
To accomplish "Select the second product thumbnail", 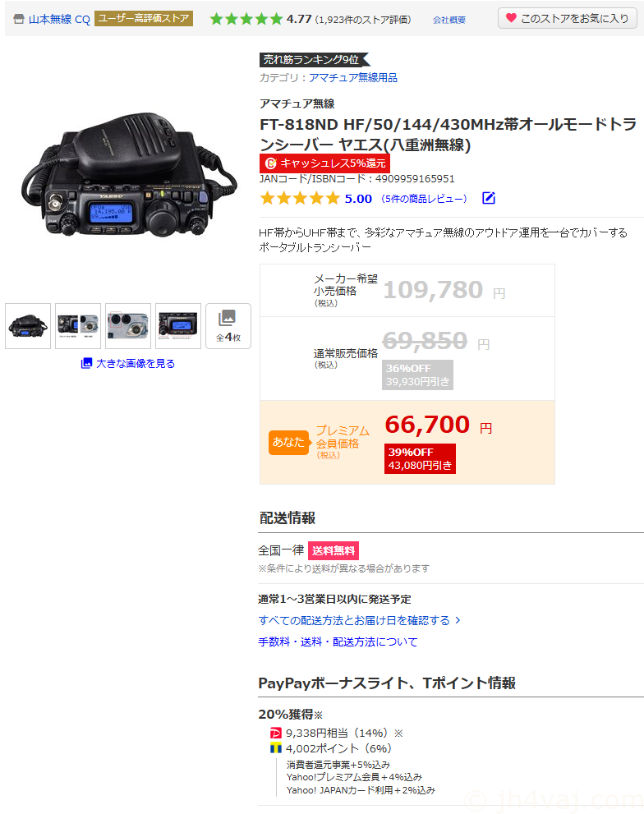I will click(78, 326).
